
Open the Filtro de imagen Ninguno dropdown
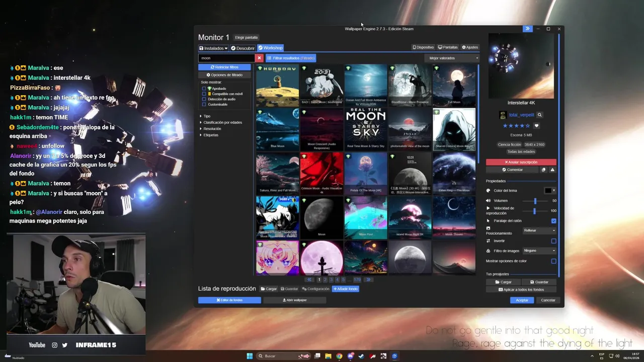pyautogui.click(x=539, y=250)
